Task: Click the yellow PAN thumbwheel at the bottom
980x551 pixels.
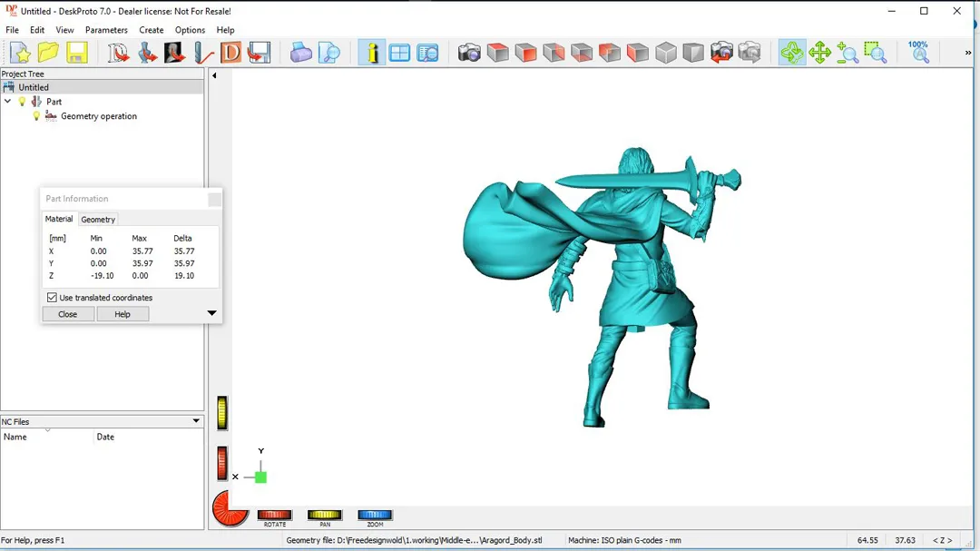Action: coord(324,515)
